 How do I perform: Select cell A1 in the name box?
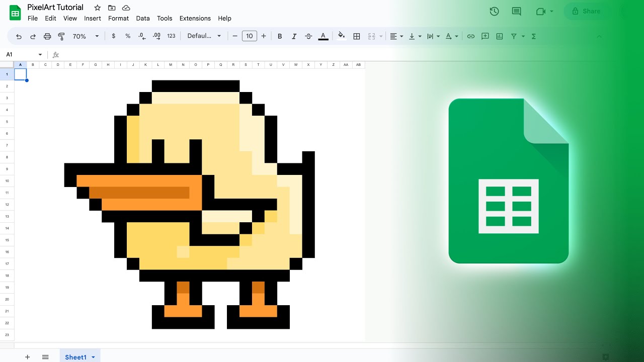20,54
